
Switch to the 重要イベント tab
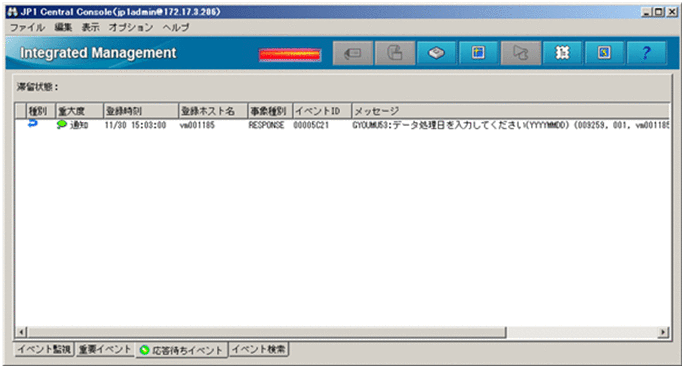105,349
